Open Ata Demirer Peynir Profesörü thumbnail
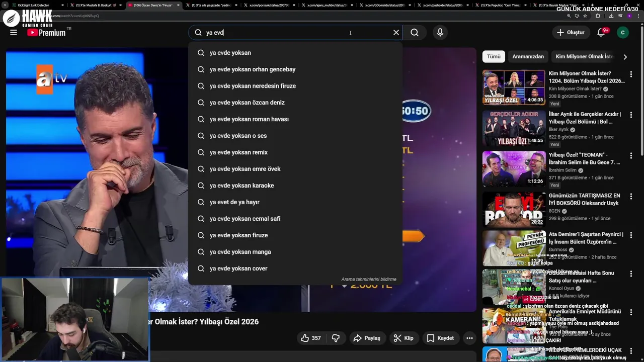Image resolution: width=644 pixels, height=362 pixels. pos(514,248)
